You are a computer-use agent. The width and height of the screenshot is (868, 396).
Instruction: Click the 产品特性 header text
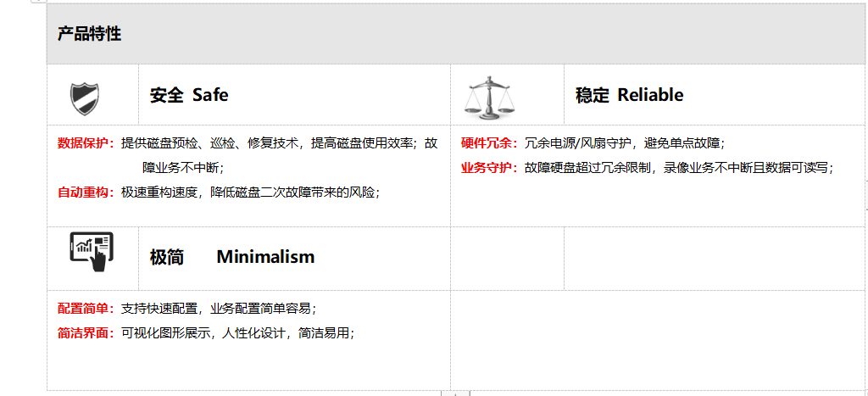89,34
